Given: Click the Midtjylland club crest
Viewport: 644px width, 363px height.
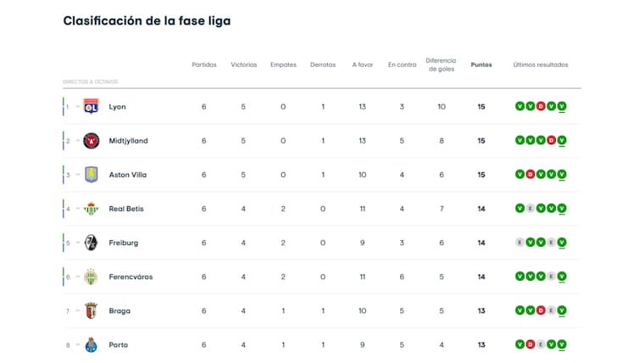Looking at the screenshot, I should pos(91,141).
